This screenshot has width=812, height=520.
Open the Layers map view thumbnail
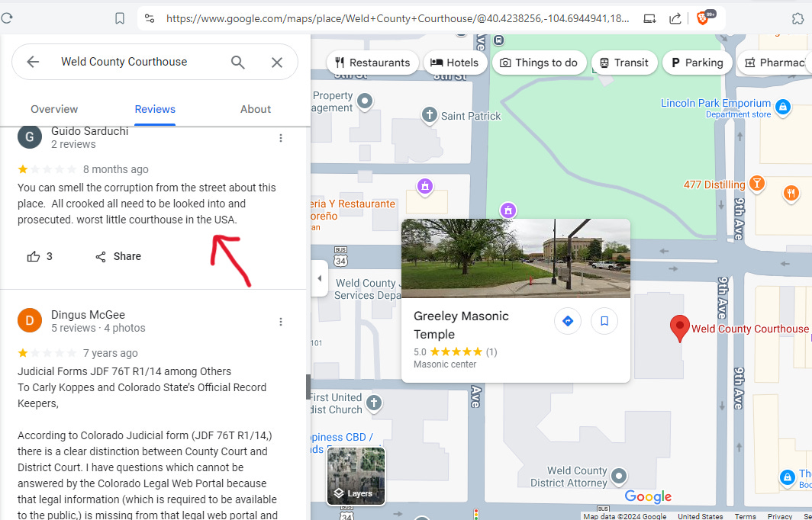356,477
